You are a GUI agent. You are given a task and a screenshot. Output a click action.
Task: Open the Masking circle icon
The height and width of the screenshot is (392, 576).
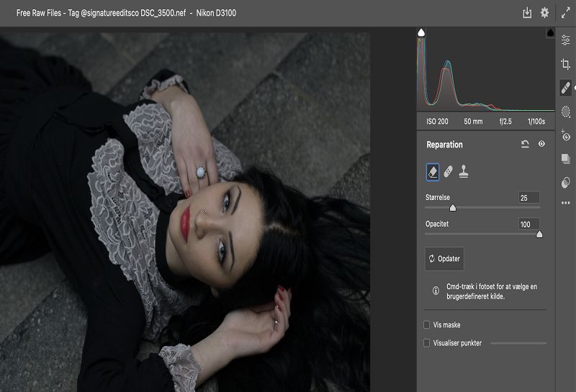coord(566,111)
